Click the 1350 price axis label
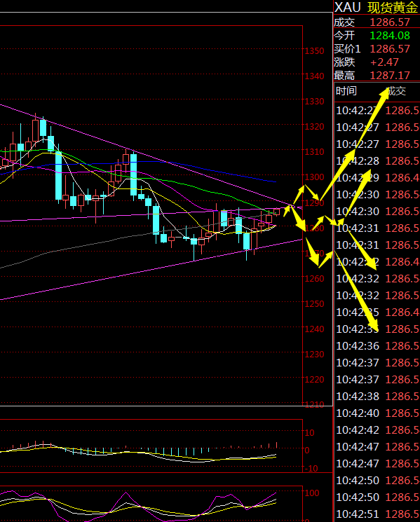The height and width of the screenshot is (522, 420). (x=314, y=51)
